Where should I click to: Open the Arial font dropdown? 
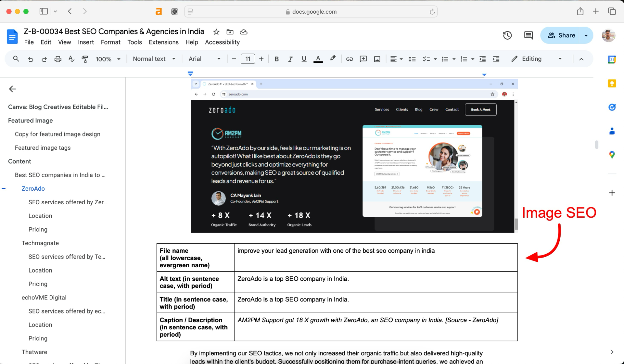click(x=204, y=59)
